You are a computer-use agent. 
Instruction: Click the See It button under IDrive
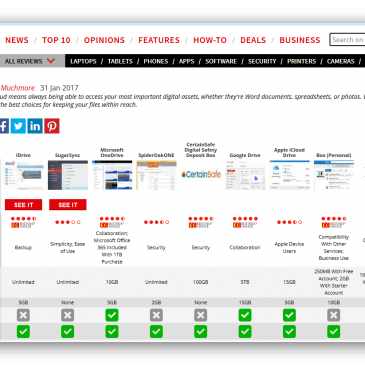(x=23, y=205)
